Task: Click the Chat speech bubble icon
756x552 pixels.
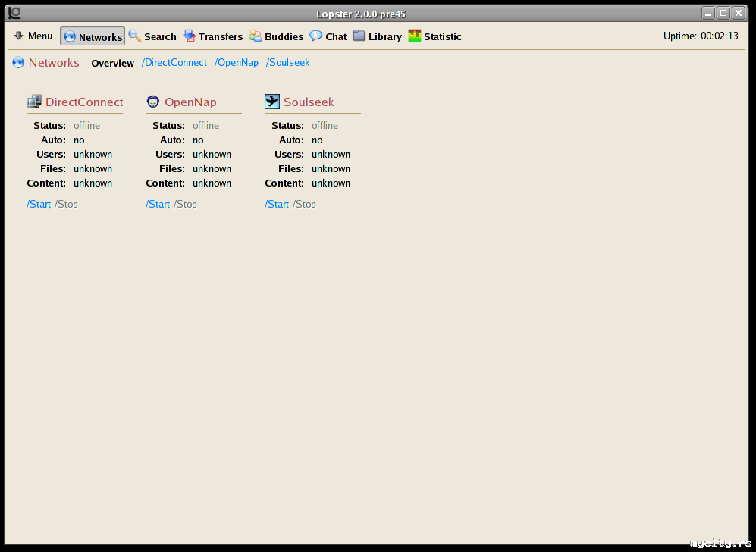Action: click(316, 36)
